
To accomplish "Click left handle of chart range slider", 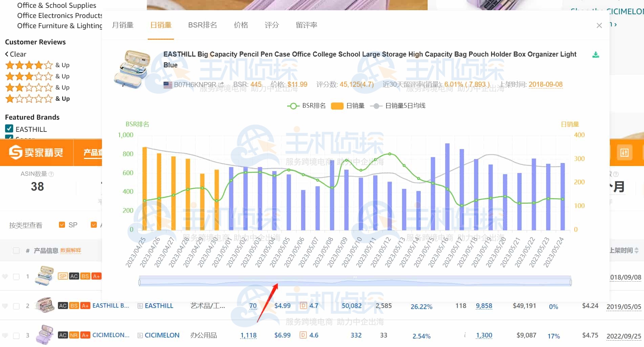I will [139, 282].
